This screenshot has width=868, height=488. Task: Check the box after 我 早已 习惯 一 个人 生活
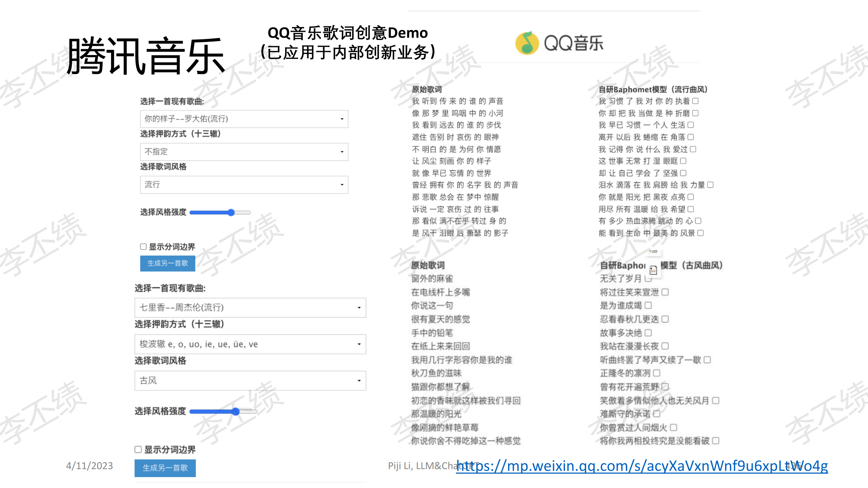[x=690, y=125]
